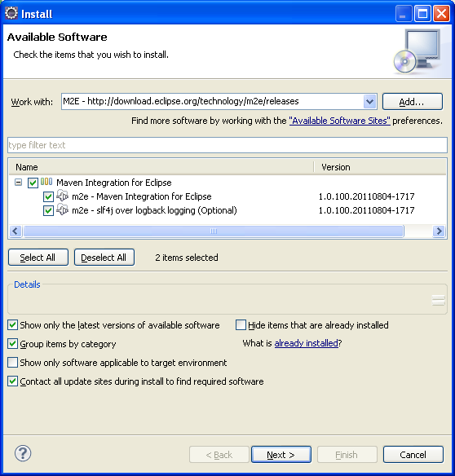Click the horizontal scrollbar thumb
Image resolution: width=455 pixels, height=476 pixels.
coord(214,231)
